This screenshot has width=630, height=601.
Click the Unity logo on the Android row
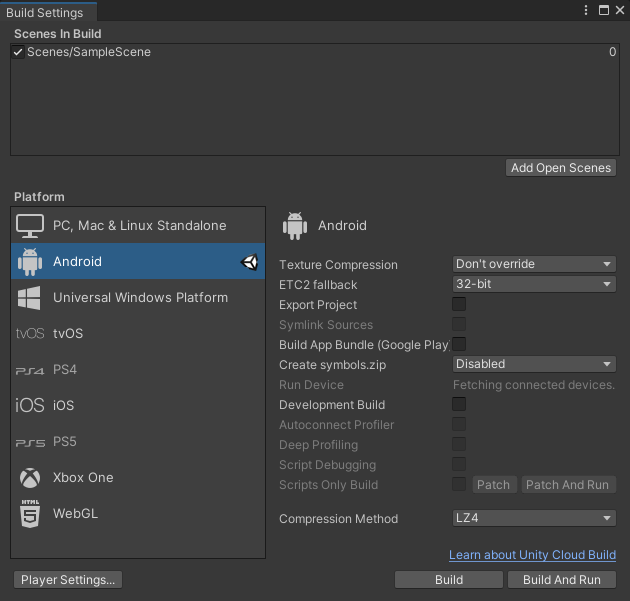250,262
